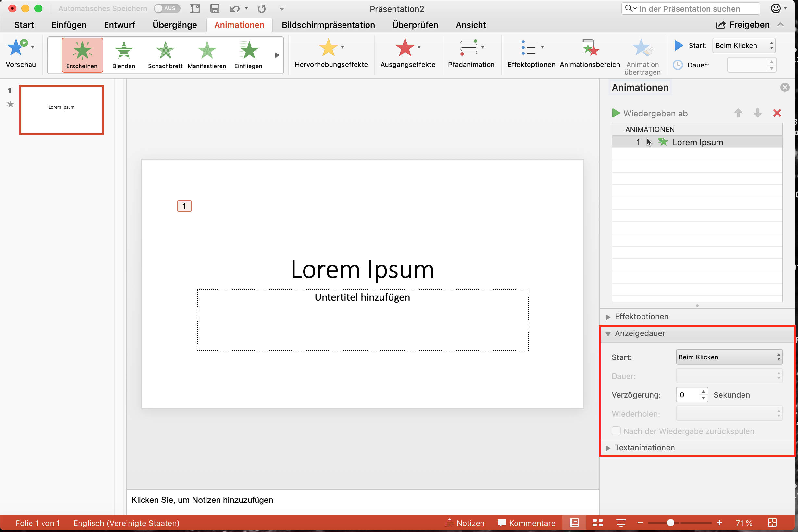
Task: Select Lorem Ipsum animation list entry
Action: tap(697, 142)
